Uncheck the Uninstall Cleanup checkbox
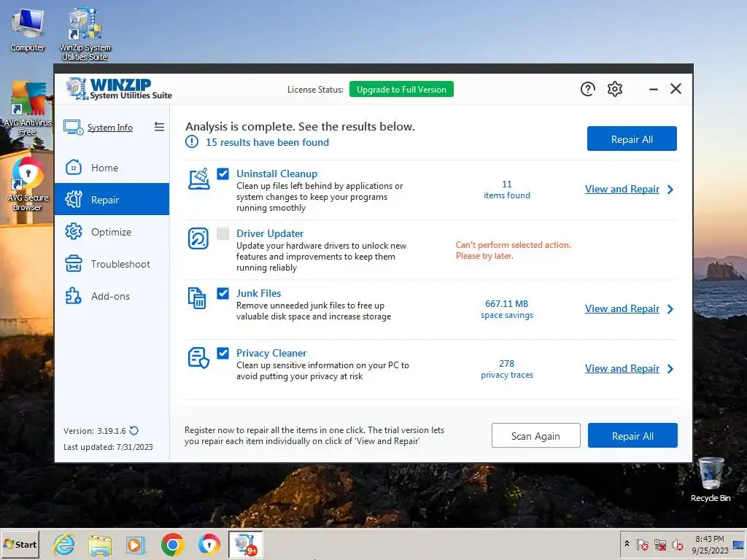Viewport: 747px width, 560px height. point(222,174)
